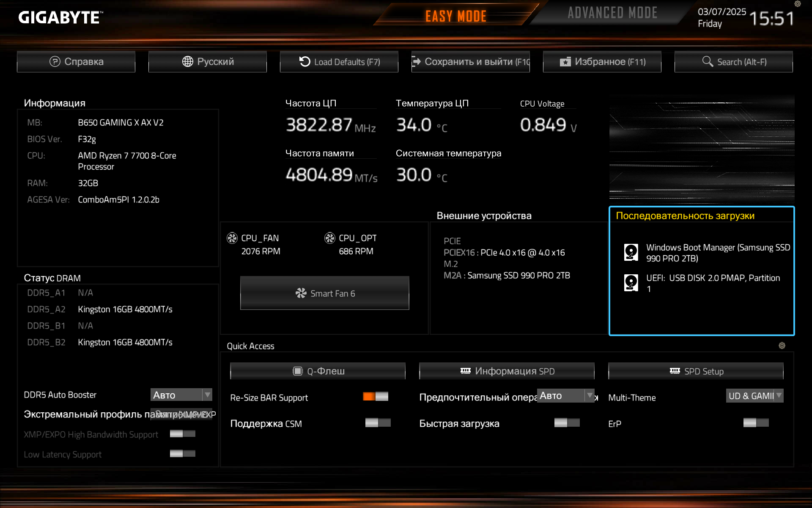The image size is (812, 508).
Task: Open Quick Access settings gear
Action: click(x=782, y=346)
